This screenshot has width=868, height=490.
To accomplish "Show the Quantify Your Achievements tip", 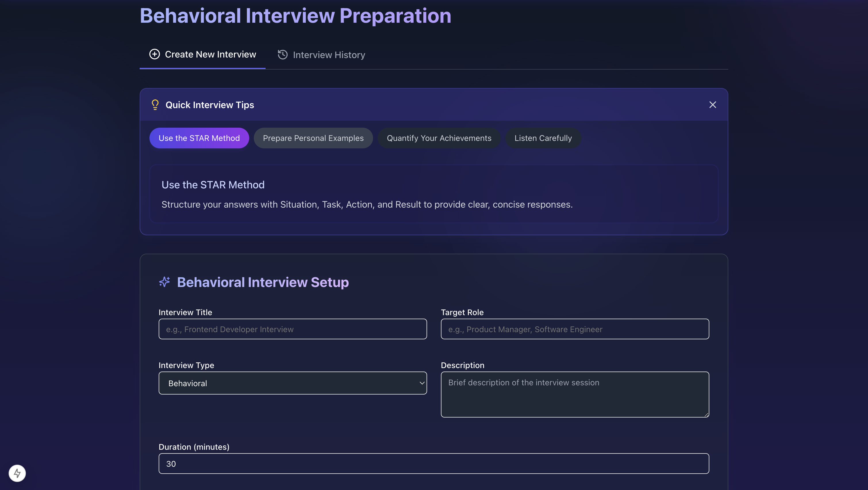I will [x=439, y=138].
